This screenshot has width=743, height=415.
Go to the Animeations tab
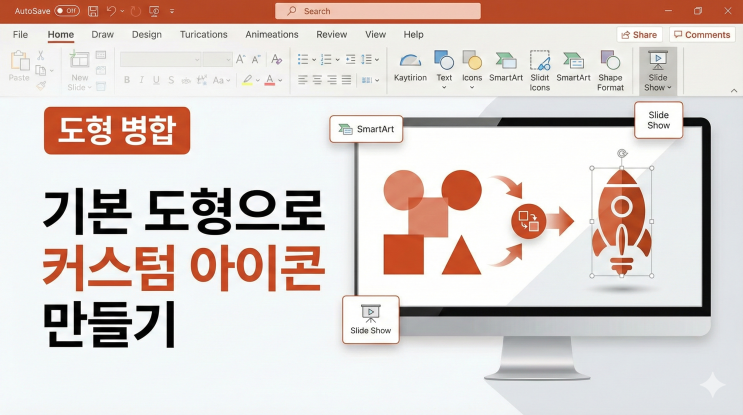(272, 35)
